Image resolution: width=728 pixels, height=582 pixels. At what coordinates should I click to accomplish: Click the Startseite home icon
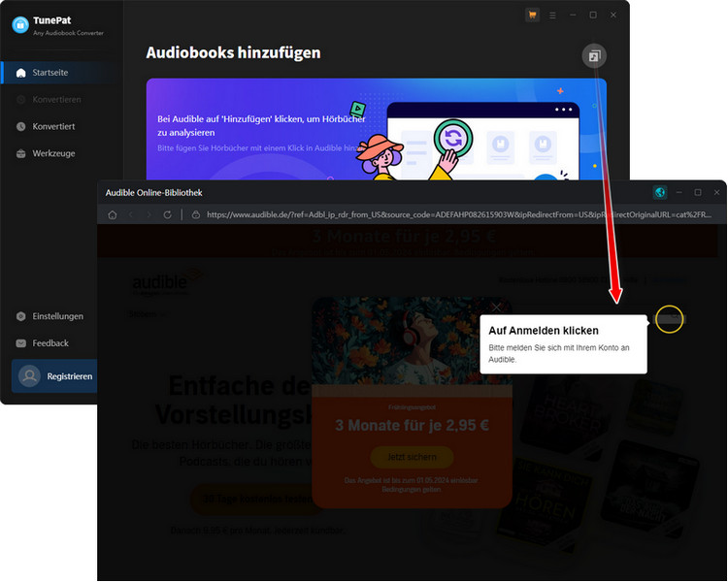(21, 73)
